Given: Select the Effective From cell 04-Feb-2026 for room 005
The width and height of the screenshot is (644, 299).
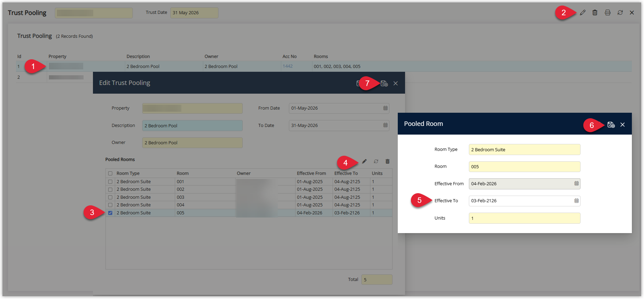Looking at the screenshot, I should tap(314, 213).
